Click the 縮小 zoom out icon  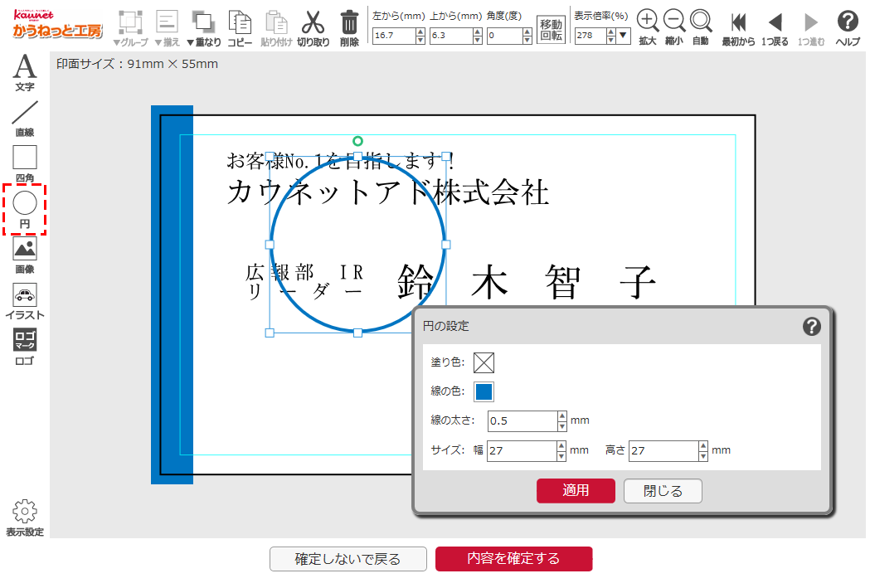coord(674,21)
